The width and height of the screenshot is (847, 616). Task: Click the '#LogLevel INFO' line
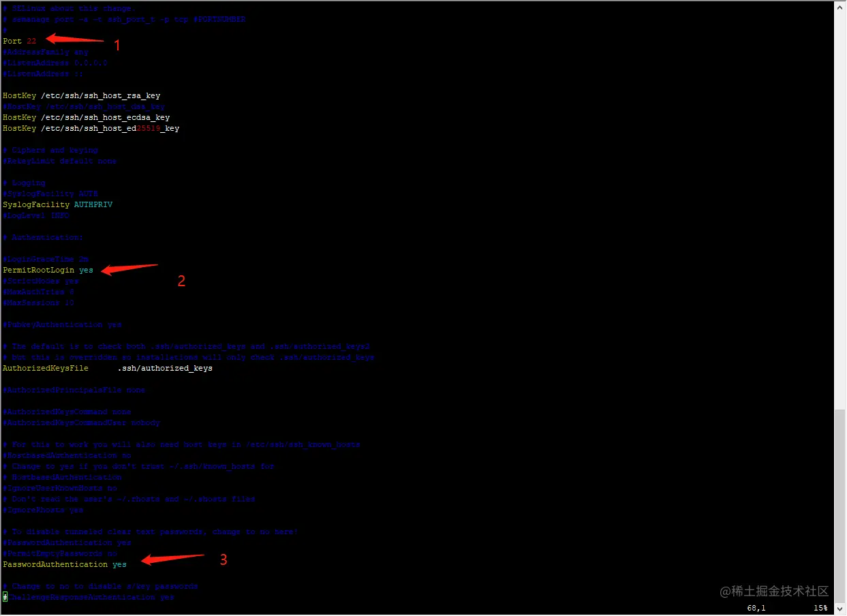click(x=36, y=216)
